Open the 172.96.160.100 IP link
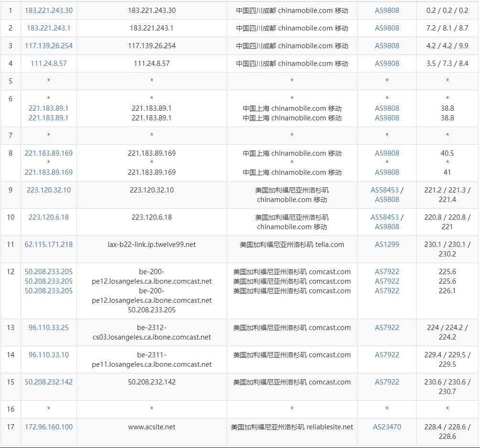 coord(49,427)
